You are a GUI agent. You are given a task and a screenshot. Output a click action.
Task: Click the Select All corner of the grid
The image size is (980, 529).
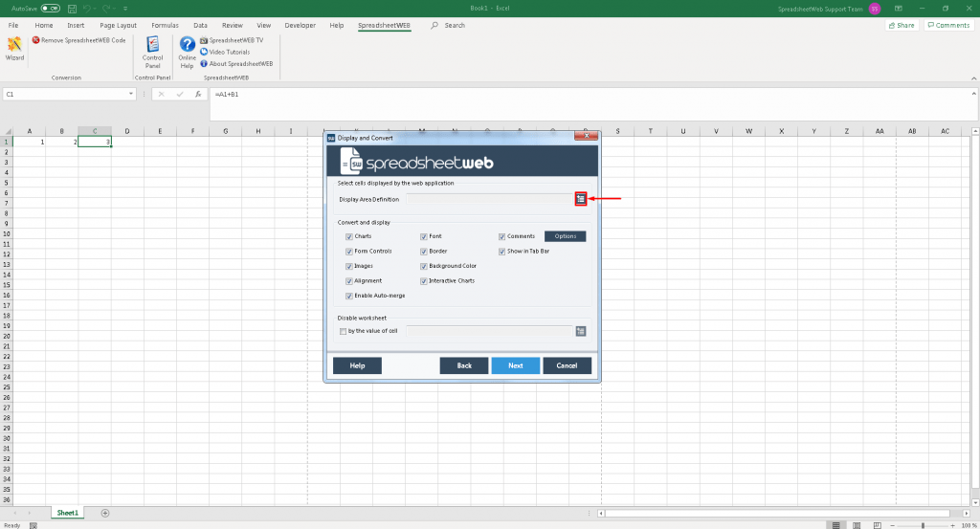8,131
